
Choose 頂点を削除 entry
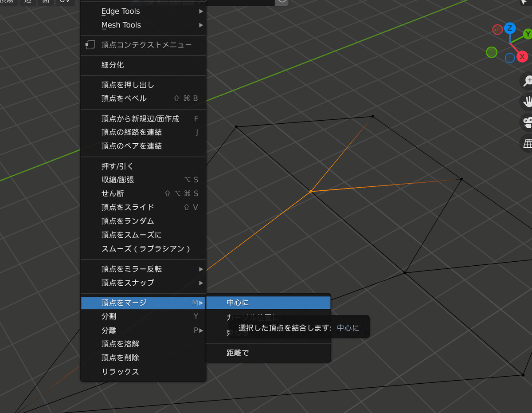click(143, 358)
